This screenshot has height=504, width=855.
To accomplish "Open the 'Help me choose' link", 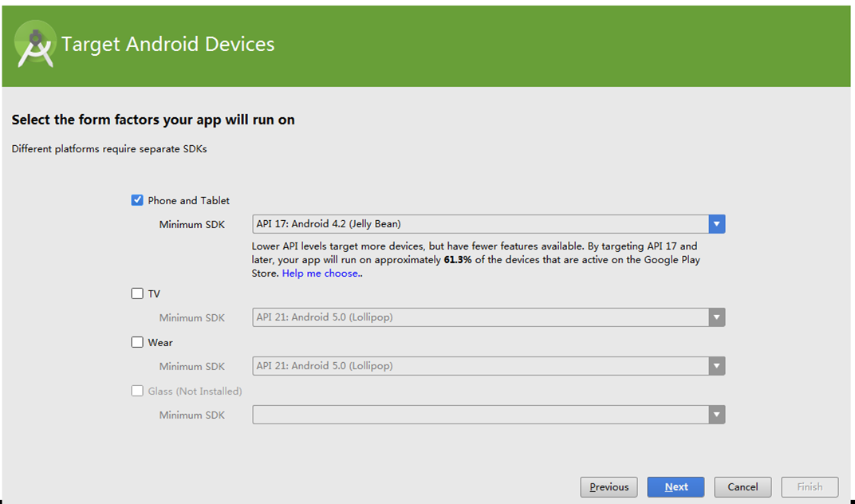I will click(x=321, y=274).
